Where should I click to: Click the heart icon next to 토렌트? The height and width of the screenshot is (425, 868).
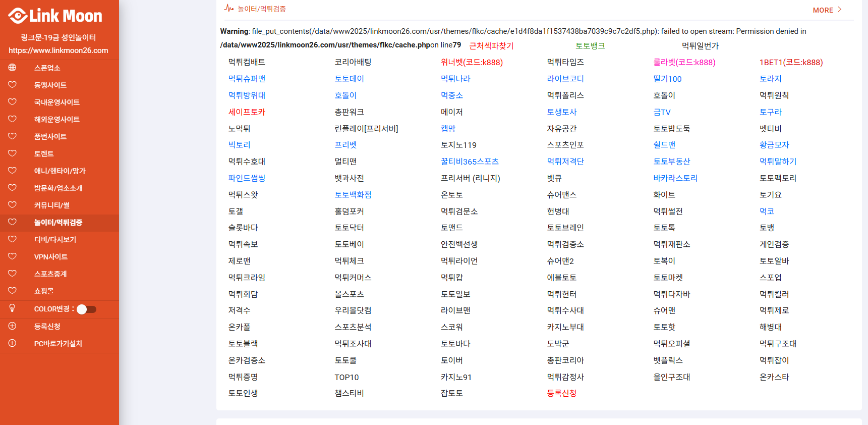(x=12, y=153)
